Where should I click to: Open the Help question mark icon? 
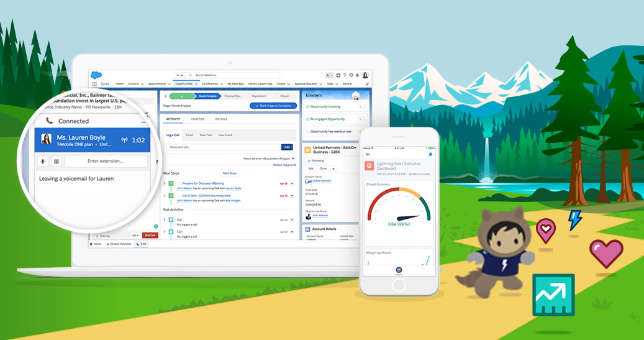344,75
